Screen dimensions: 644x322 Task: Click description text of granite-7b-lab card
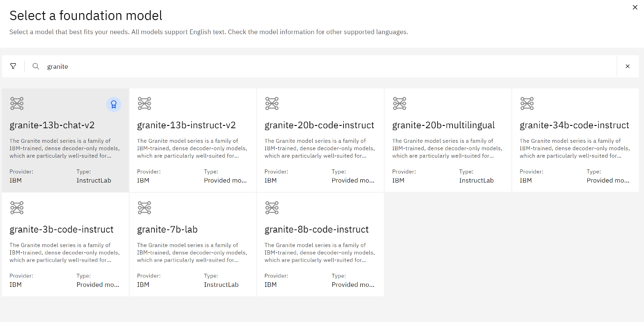(x=192, y=253)
